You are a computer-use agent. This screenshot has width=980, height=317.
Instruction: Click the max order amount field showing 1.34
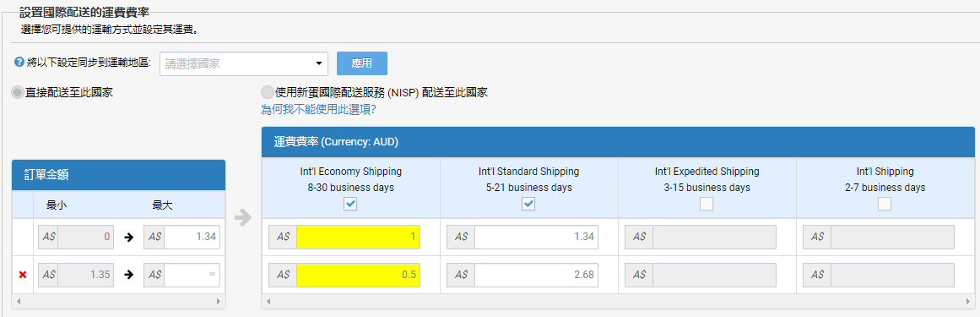coord(192,238)
